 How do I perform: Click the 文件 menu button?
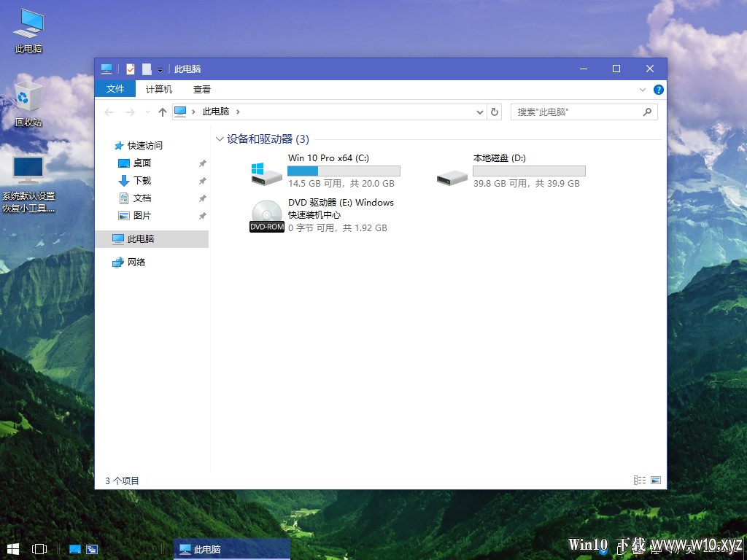tap(115, 89)
